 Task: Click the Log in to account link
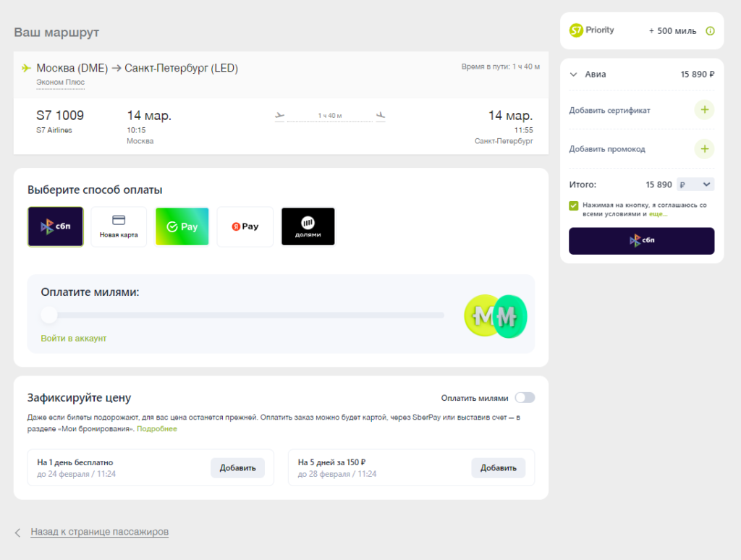pyautogui.click(x=74, y=339)
